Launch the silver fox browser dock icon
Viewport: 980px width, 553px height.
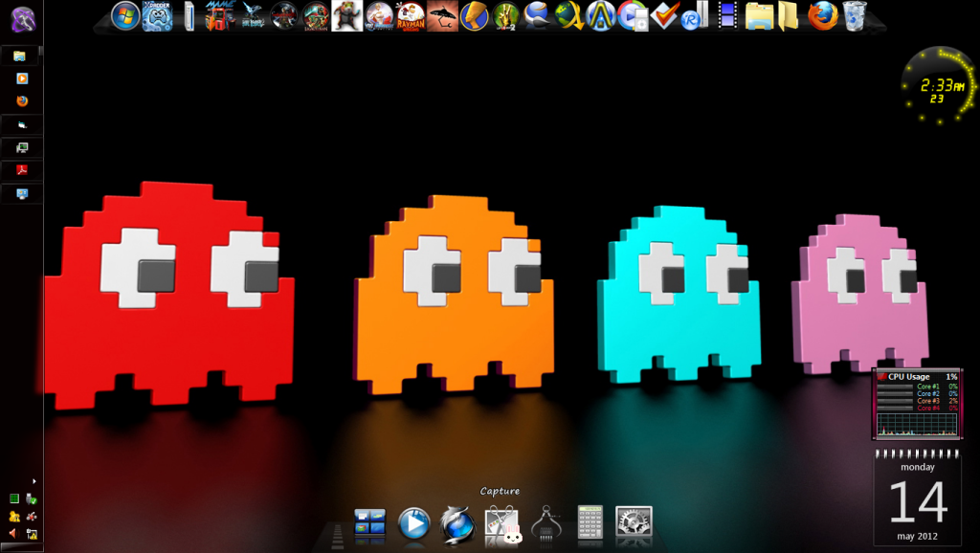tap(457, 523)
